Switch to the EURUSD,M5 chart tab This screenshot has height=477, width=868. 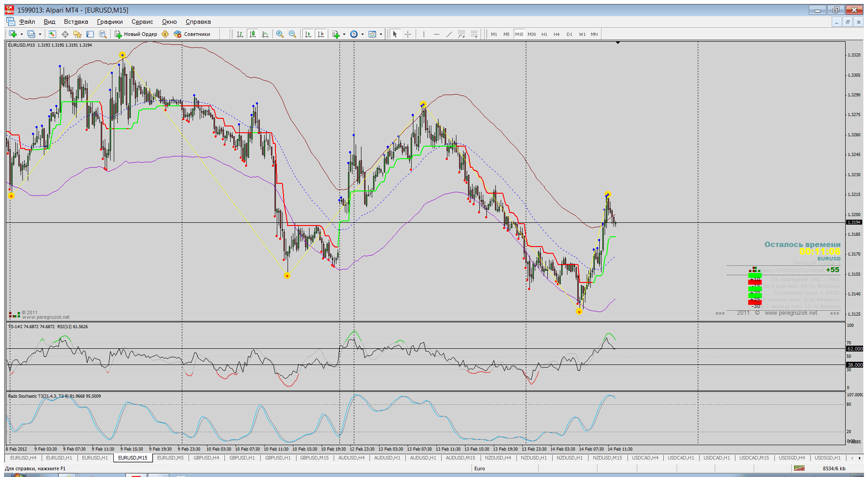tap(170, 458)
